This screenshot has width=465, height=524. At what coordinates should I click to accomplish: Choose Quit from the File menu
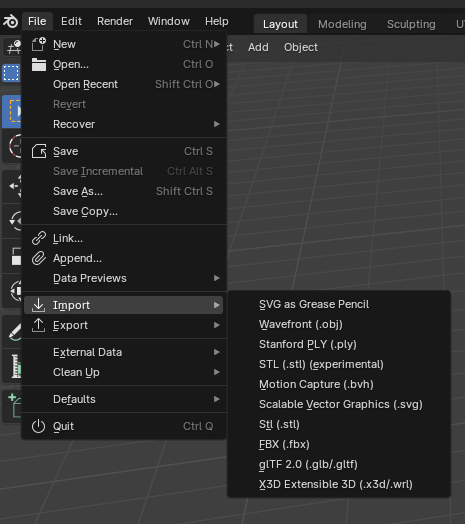click(x=124, y=426)
